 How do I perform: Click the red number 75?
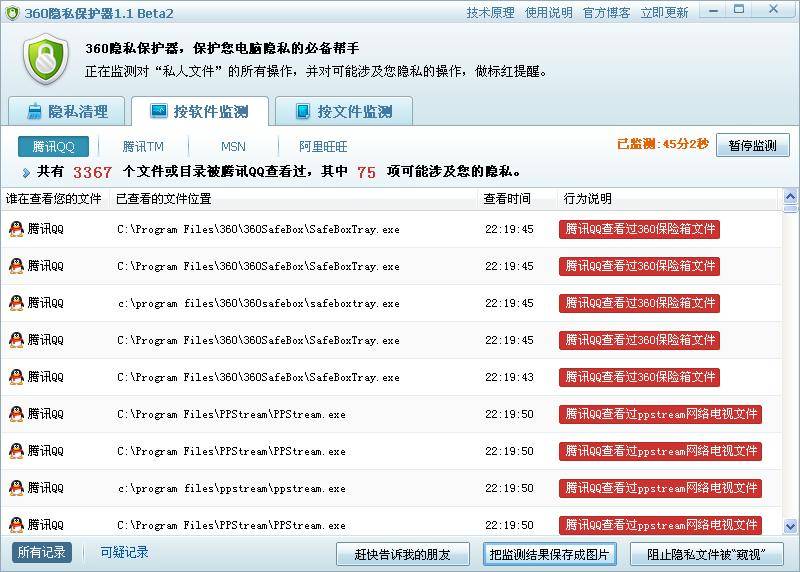click(x=366, y=172)
